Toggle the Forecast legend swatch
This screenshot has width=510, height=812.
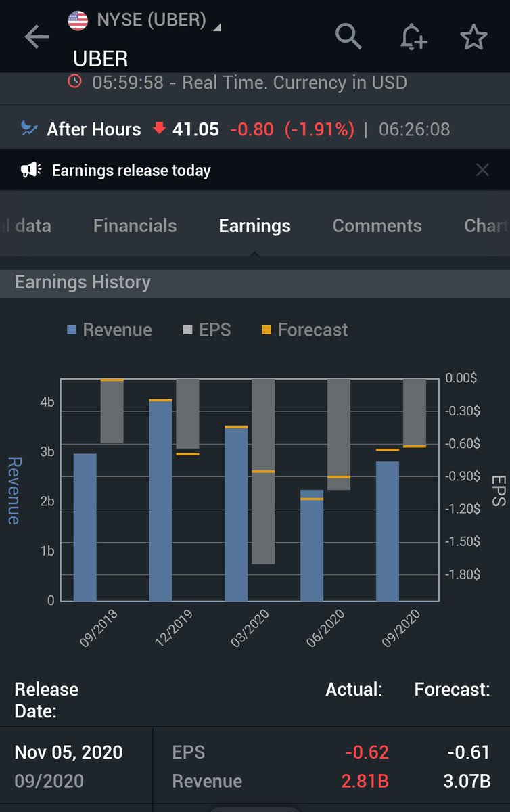266,330
